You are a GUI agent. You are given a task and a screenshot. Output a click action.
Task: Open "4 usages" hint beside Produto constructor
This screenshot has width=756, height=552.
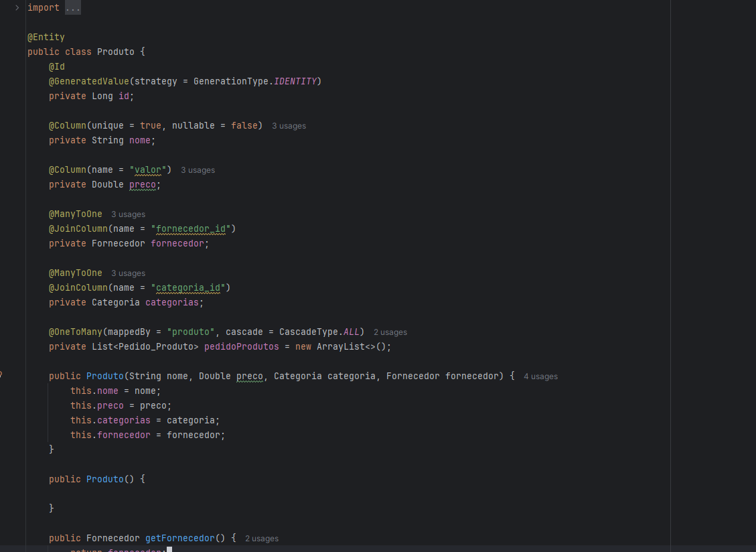[x=540, y=376]
